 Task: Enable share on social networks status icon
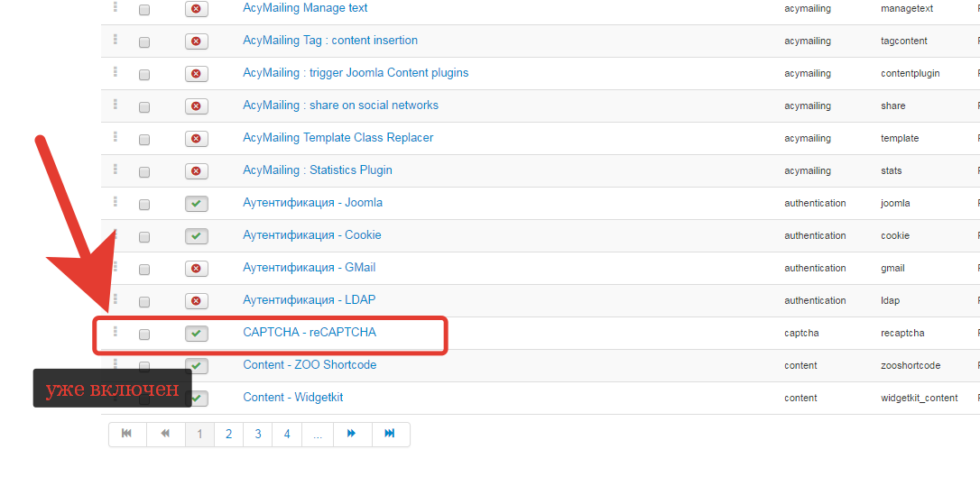[x=196, y=106]
